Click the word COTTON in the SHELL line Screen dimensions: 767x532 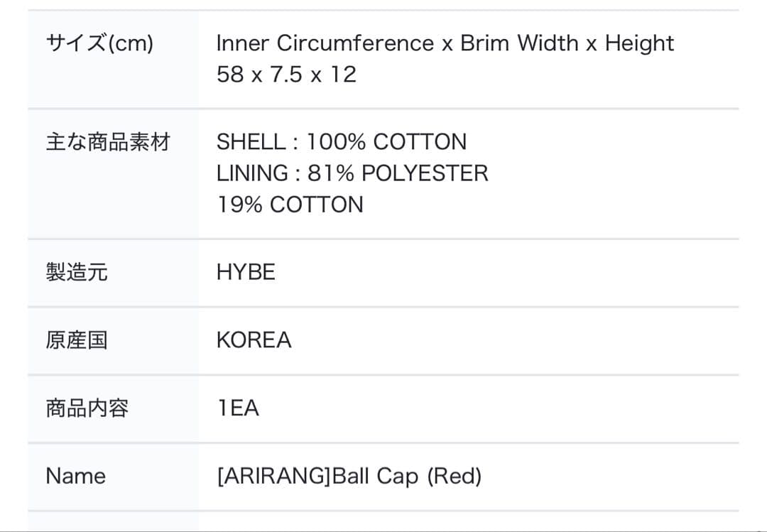point(420,142)
